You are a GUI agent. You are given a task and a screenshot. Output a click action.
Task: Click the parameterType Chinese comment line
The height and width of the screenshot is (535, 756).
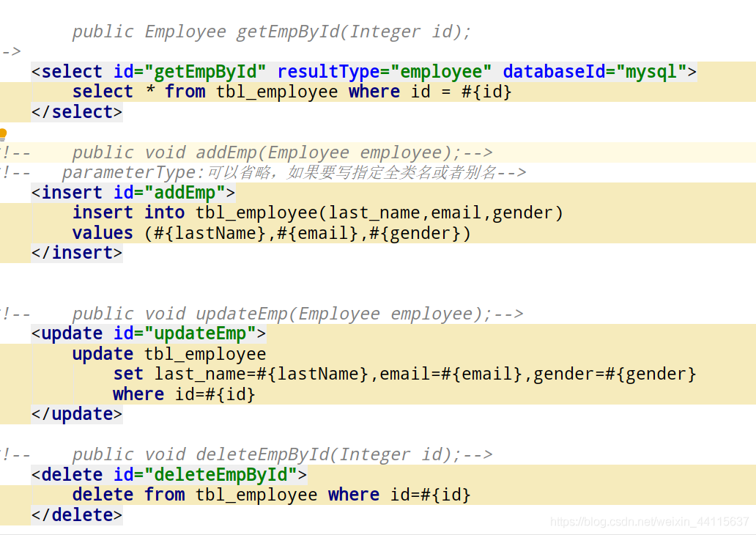294,173
